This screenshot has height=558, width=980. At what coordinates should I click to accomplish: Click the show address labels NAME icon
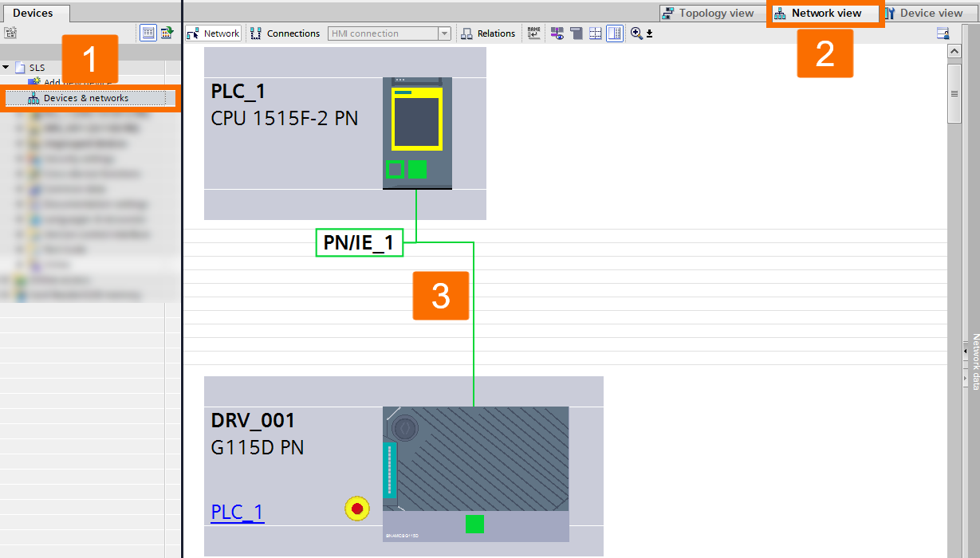[x=533, y=33]
